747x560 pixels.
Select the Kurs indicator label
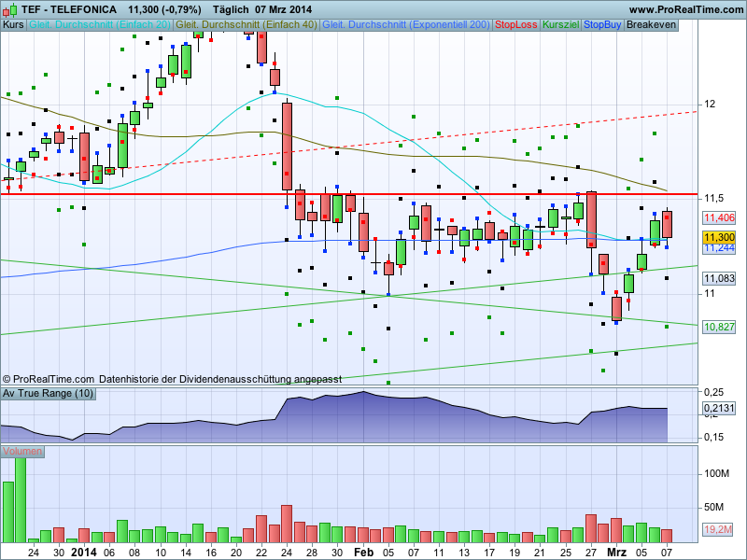[x=13, y=25]
